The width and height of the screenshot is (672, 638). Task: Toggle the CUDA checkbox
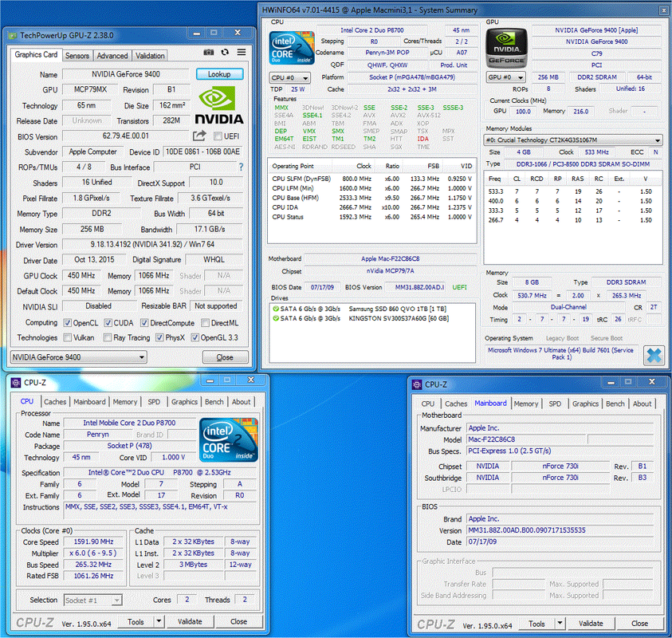108,323
